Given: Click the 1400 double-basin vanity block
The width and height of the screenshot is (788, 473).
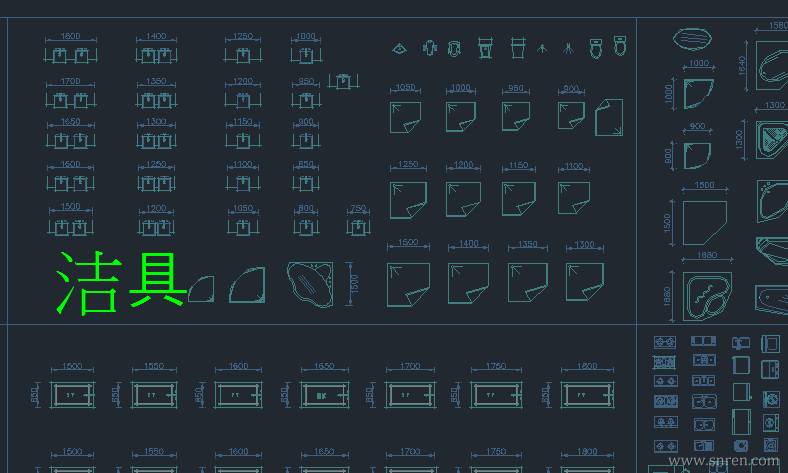Looking at the screenshot, I should [156, 55].
